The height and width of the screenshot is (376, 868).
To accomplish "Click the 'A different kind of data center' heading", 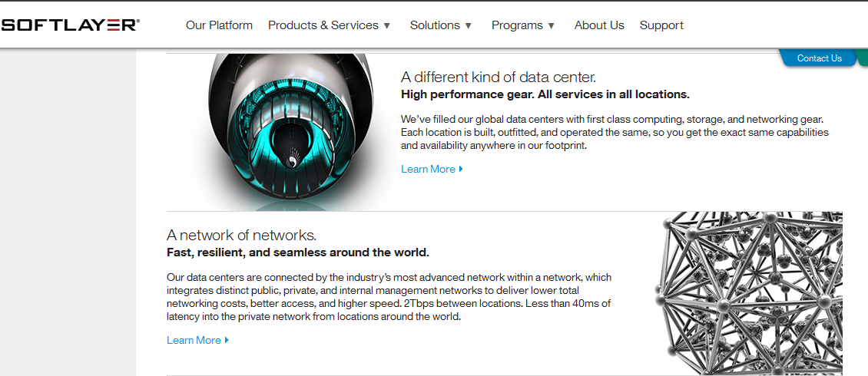I will [x=499, y=77].
